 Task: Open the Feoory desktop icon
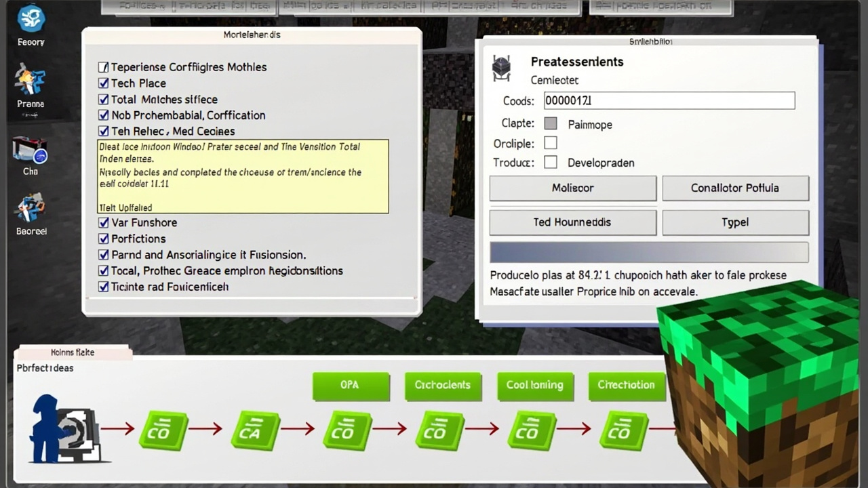(31, 19)
